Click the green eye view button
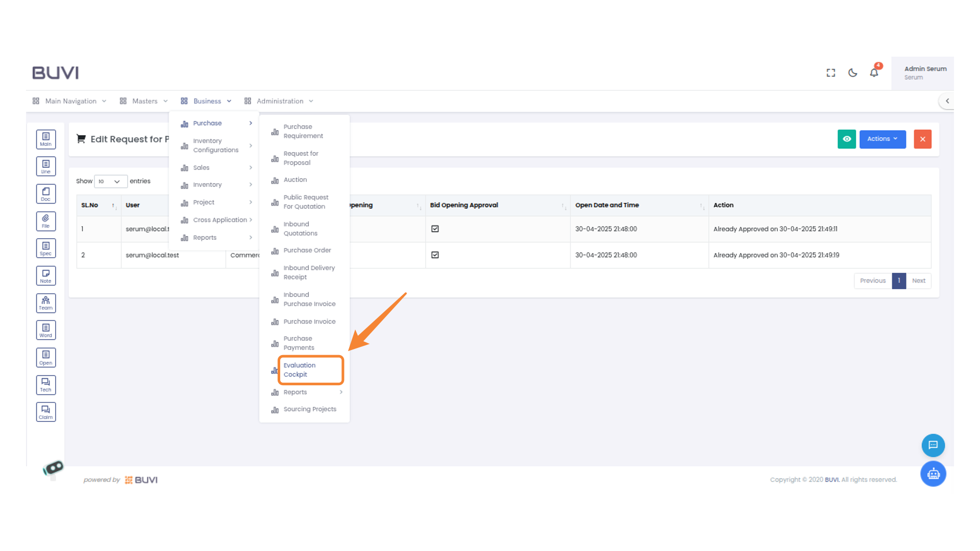 point(847,139)
